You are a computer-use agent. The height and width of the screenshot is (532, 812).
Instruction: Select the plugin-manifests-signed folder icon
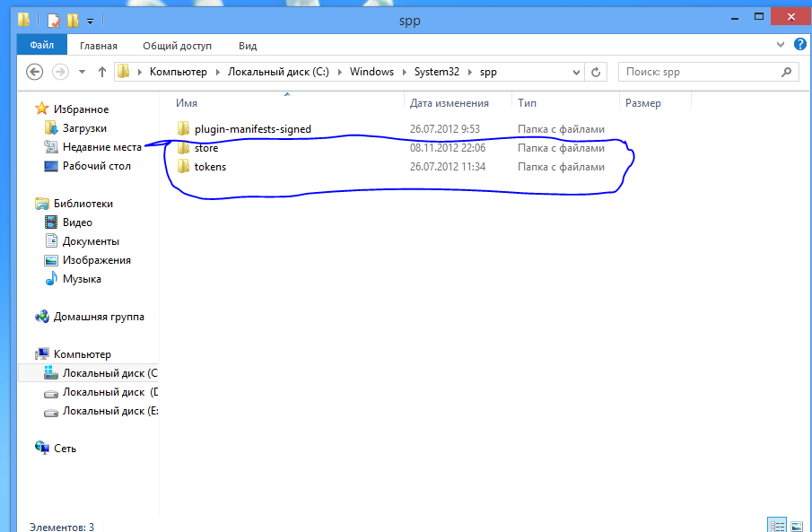pyautogui.click(x=183, y=128)
